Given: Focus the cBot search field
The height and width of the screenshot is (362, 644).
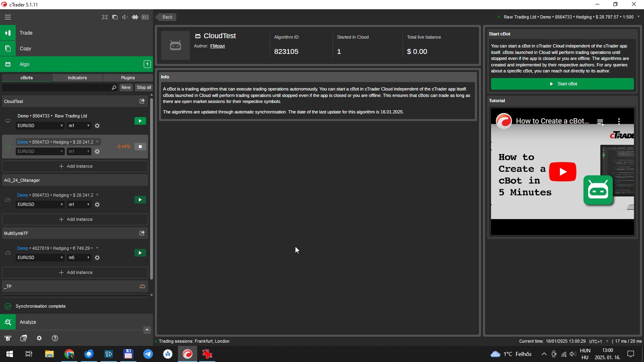Looking at the screenshot, I should pyautogui.click(x=56, y=87).
